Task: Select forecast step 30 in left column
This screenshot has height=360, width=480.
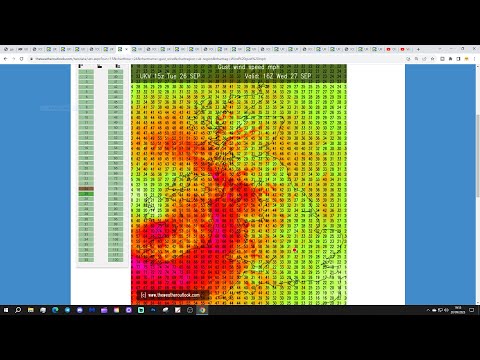Action: (x=86, y=219)
